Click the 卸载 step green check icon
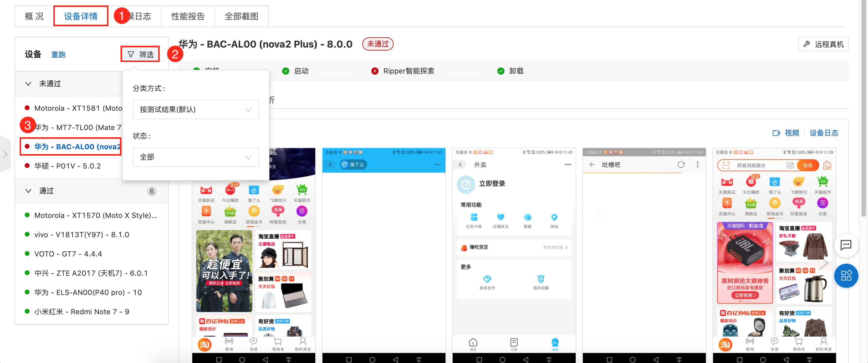This screenshot has height=363, width=868. [x=501, y=71]
